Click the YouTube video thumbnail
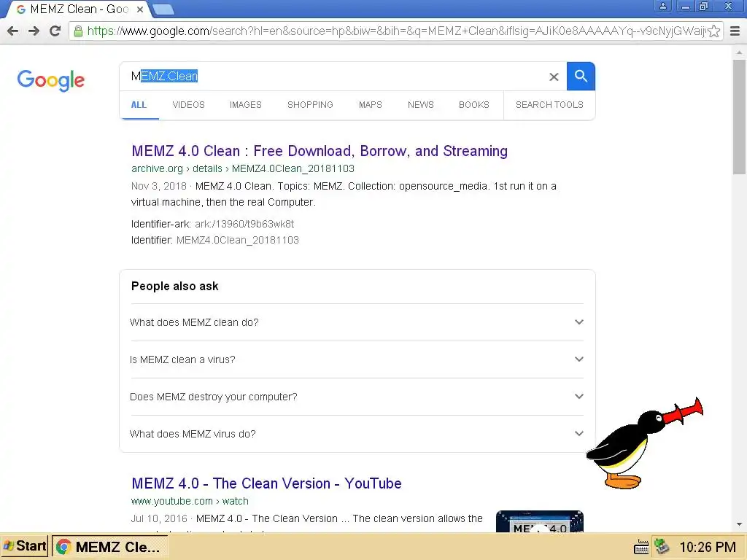This screenshot has height=560, width=747. (x=540, y=521)
